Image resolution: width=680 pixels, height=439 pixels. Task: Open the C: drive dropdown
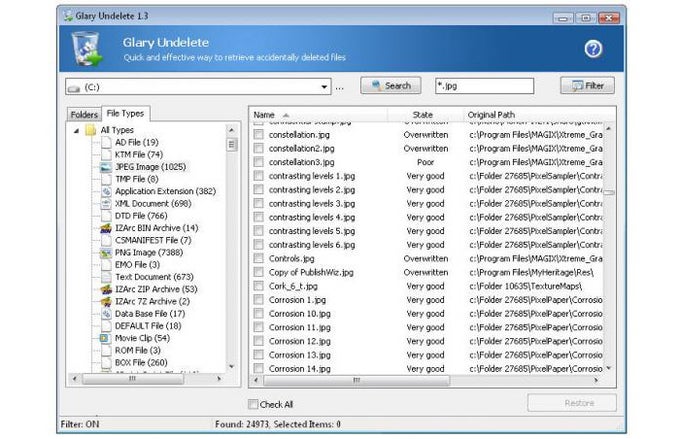tap(324, 87)
